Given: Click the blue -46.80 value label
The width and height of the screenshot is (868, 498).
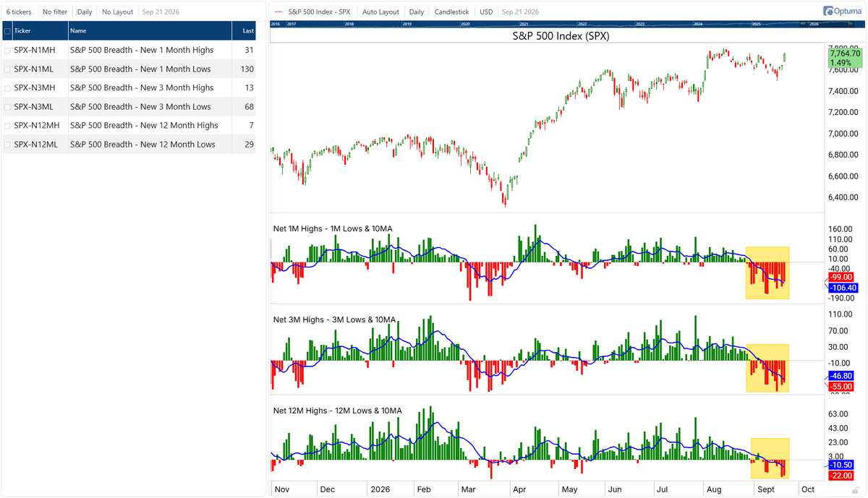Looking at the screenshot, I should coord(841,377).
